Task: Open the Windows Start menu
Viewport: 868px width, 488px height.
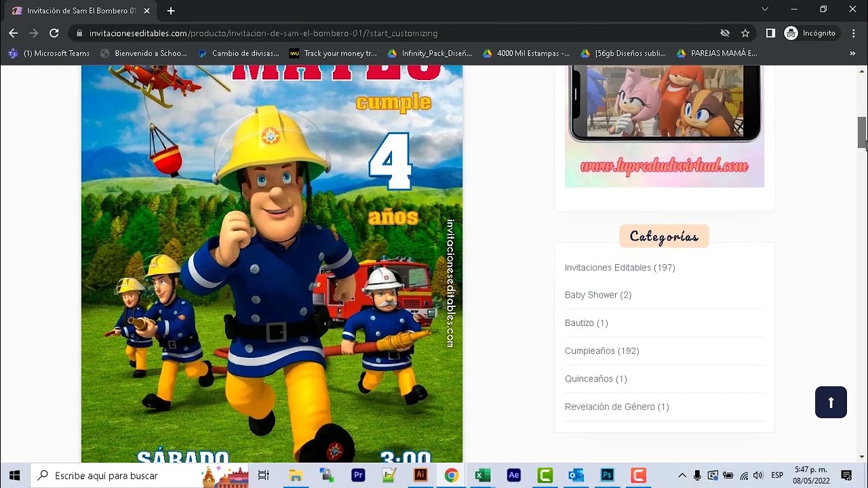Action: [15, 475]
